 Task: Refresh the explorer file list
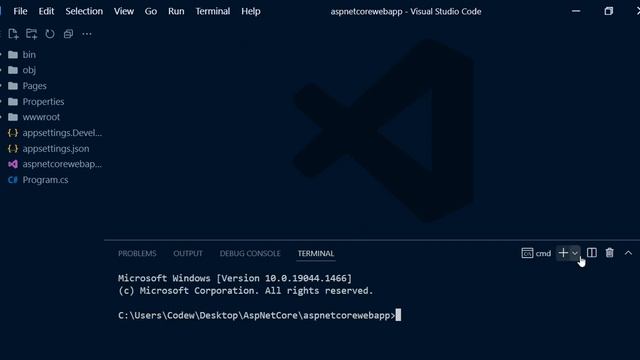50,34
